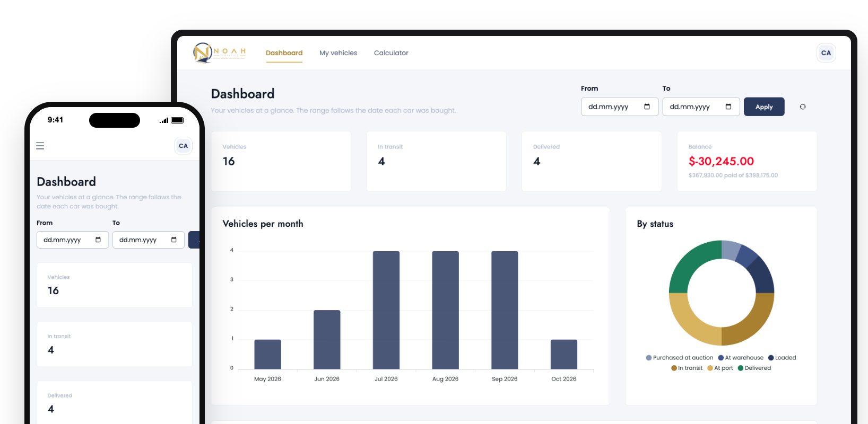
Task: Click the reset refresh icon beside Apply
Action: click(x=803, y=107)
